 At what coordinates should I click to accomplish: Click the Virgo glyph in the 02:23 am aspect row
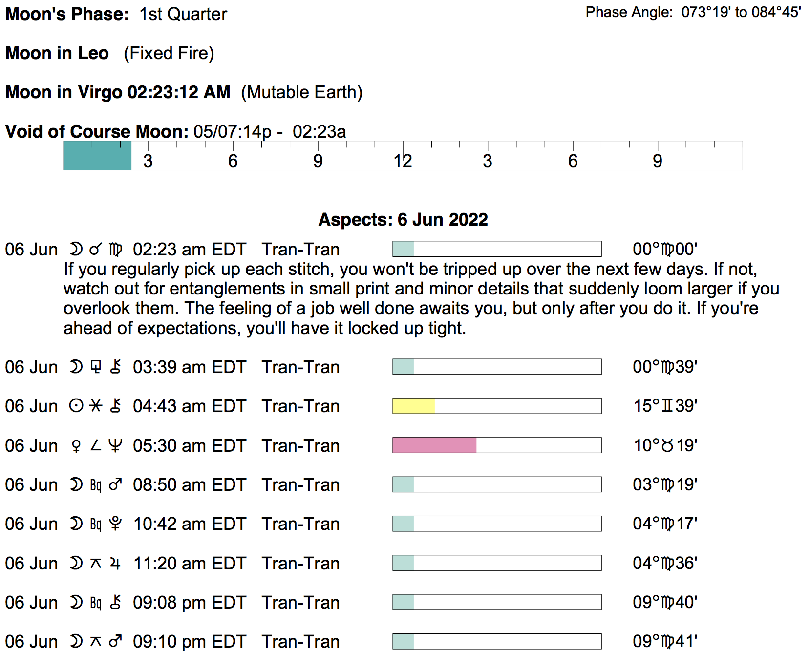click(115, 249)
